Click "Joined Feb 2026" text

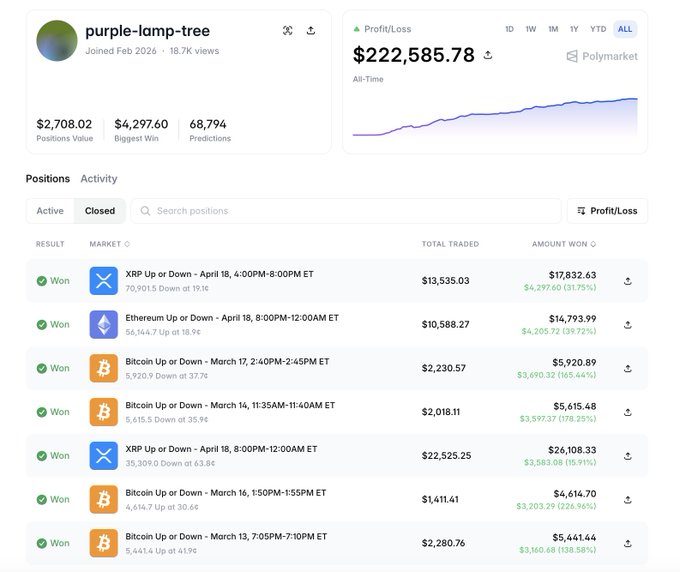[121, 51]
